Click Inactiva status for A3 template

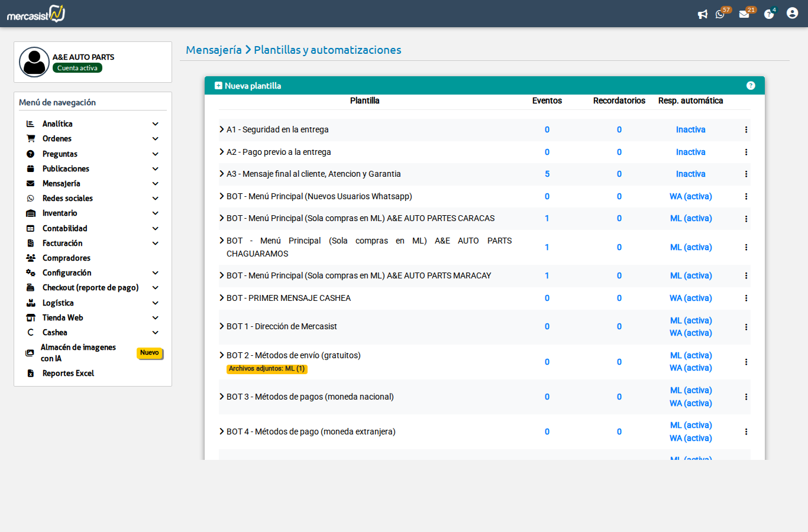(690, 174)
